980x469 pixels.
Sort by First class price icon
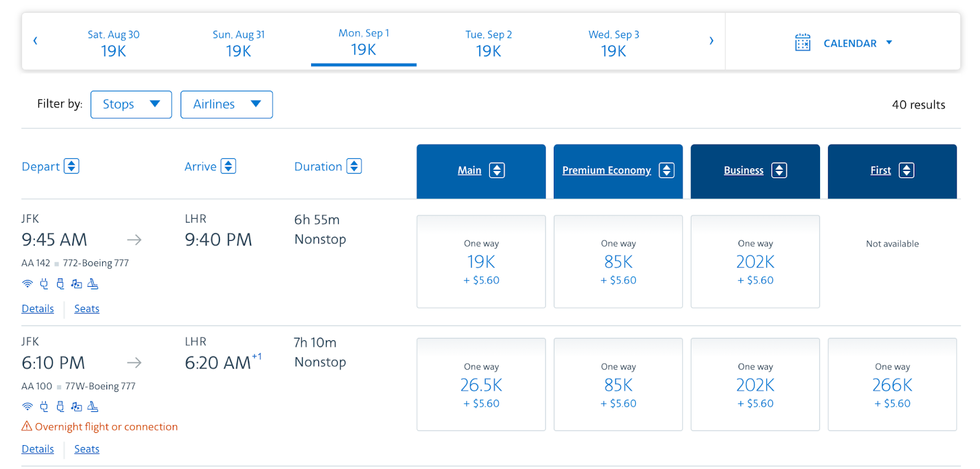coord(907,170)
